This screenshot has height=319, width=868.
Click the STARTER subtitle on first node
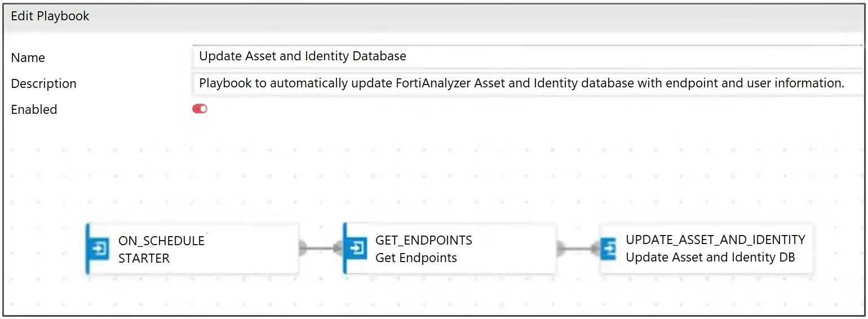pyautogui.click(x=144, y=258)
